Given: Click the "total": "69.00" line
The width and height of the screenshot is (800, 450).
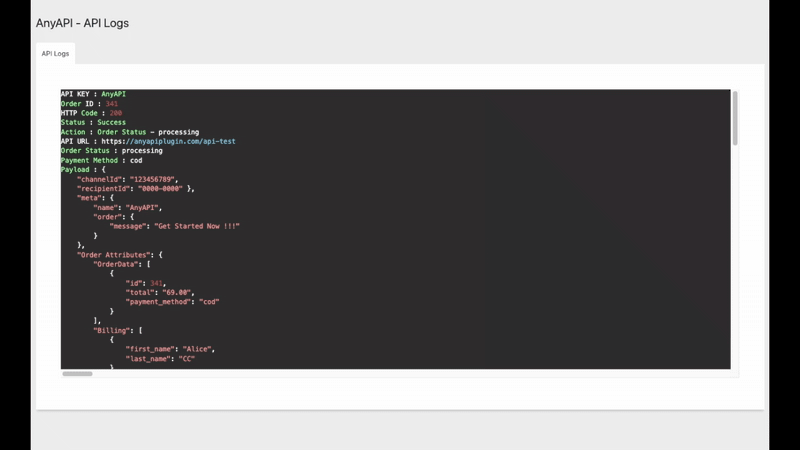Looking at the screenshot, I should pos(160,293).
